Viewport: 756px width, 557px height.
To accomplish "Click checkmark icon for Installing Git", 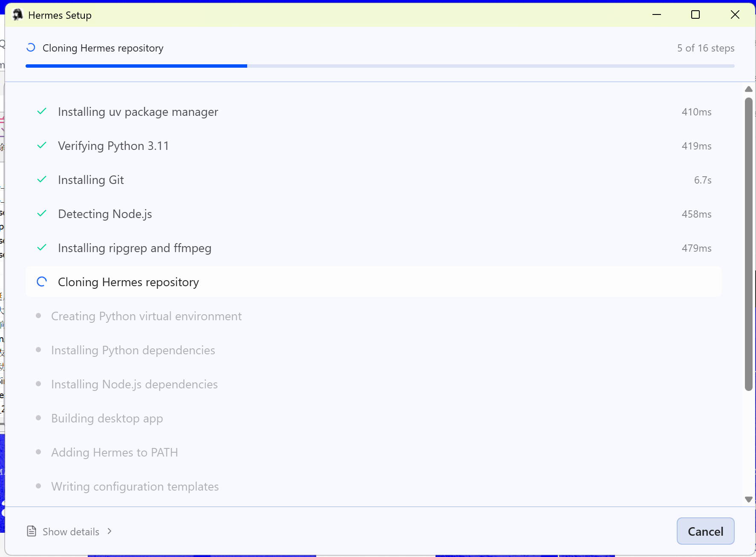I will pos(42,180).
